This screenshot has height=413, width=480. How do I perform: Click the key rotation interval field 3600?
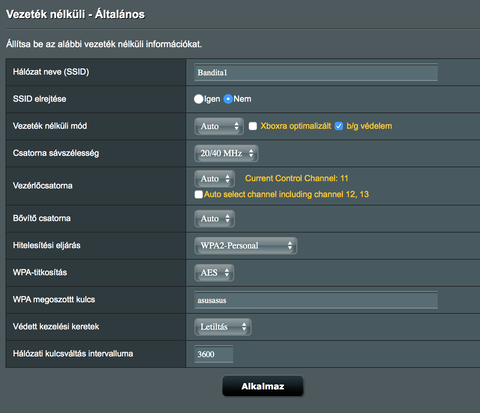click(214, 354)
